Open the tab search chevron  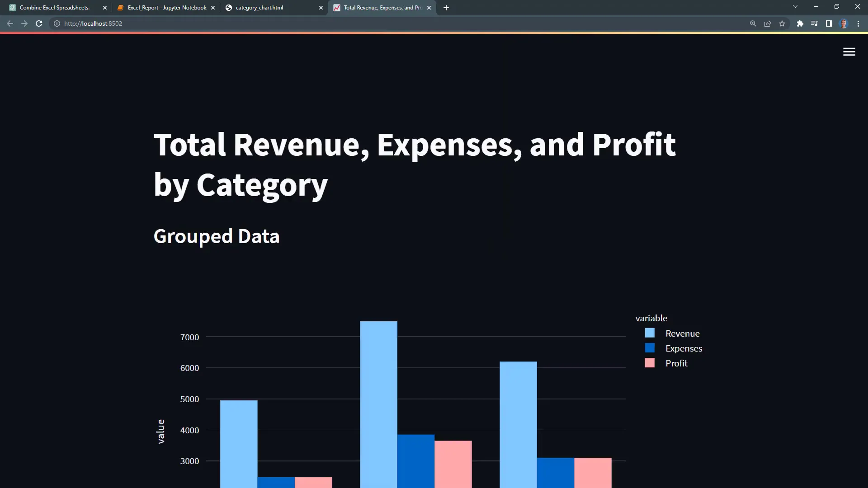795,6
